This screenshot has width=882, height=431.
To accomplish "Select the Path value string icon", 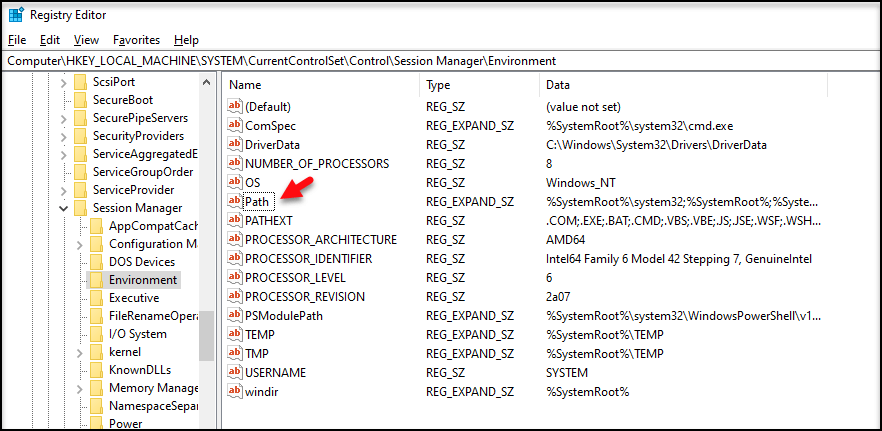I will click(x=235, y=201).
